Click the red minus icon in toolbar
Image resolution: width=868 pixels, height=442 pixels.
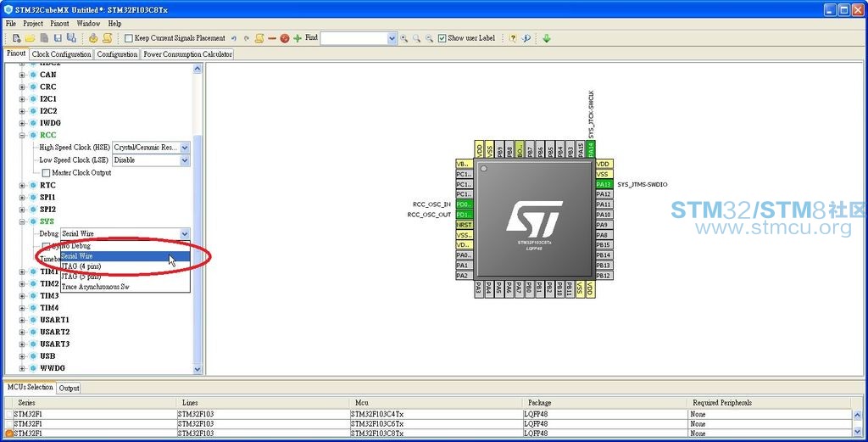pyautogui.click(x=272, y=38)
